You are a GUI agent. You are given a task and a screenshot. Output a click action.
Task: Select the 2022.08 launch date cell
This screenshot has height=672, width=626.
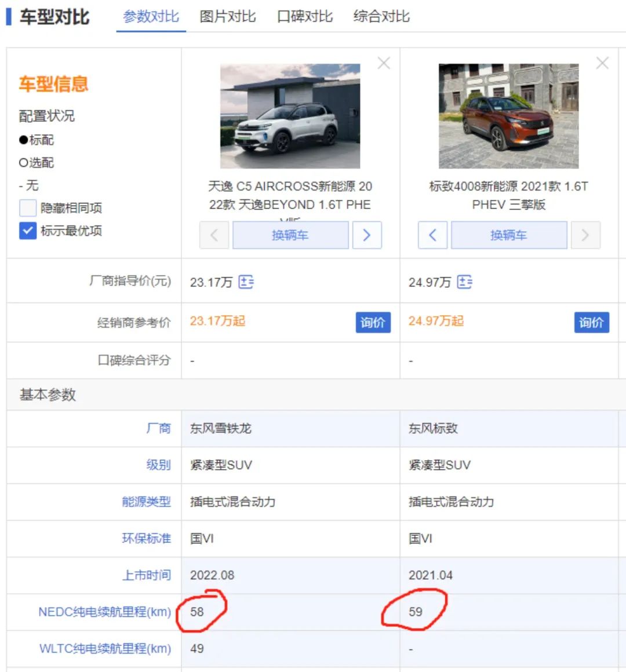(x=291, y=575)
